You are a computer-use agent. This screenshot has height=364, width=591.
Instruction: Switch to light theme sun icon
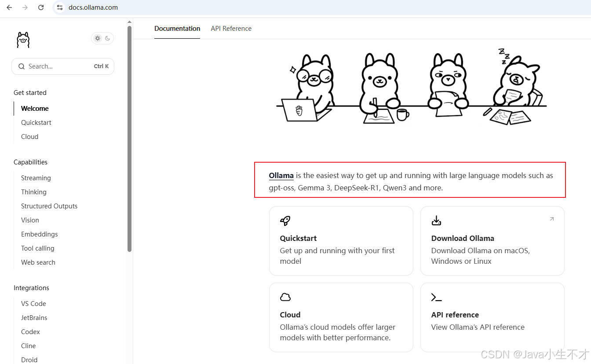pyautogui.click(x=98, y=38)
